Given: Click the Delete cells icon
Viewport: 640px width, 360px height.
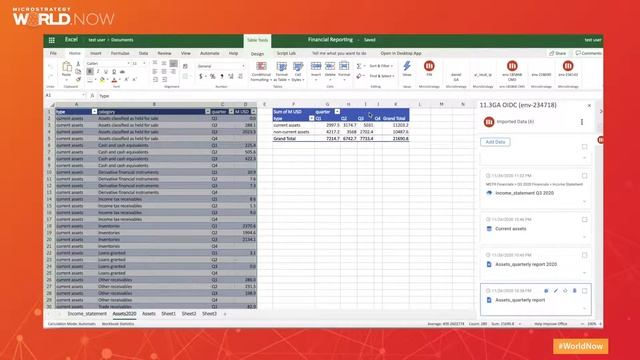Looking at the screenshot, I should pos(330,66).
